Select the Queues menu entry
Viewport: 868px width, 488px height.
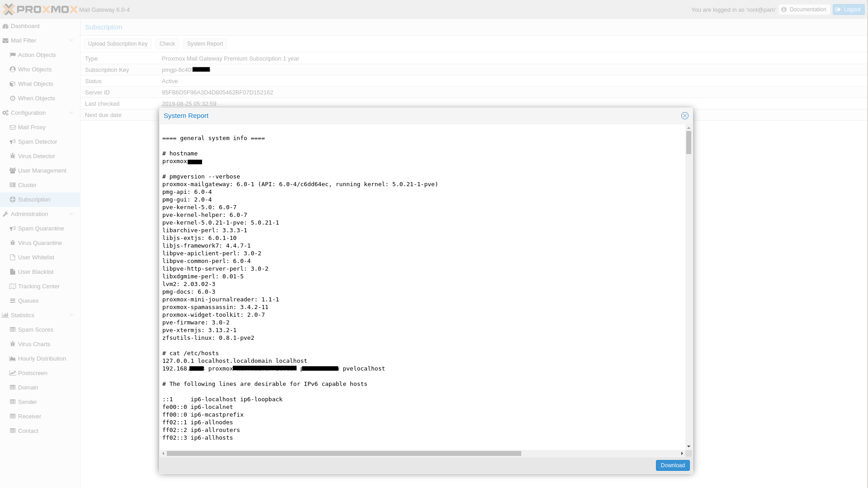(x=28, y=301)
